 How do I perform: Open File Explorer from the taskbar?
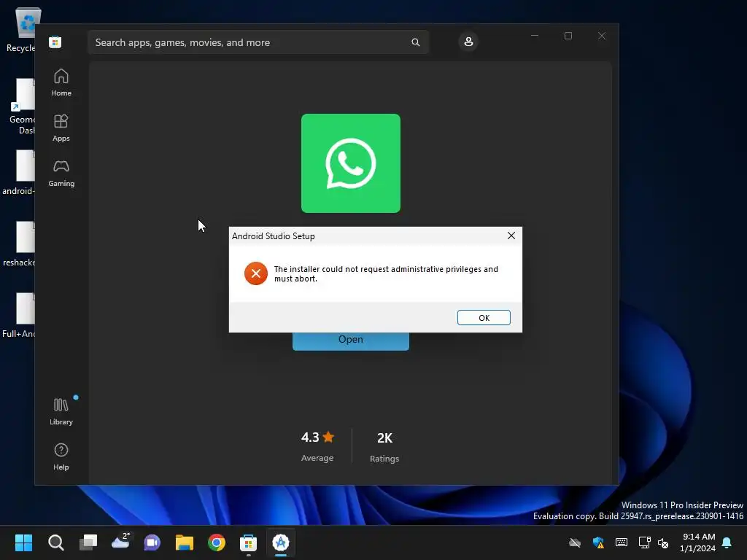tap(185, 542)
